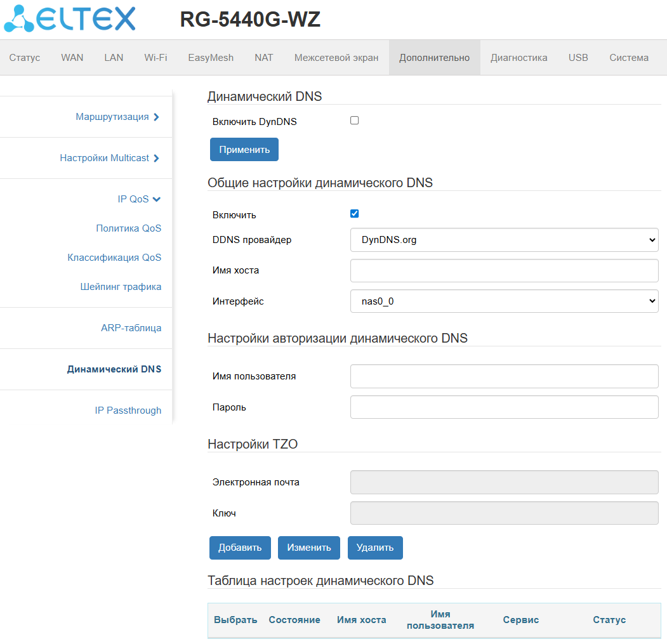Viewport: 667px width, 644px height.
Task: Click the Изменить button
Action: pyautogui.click(x=309, y=548)
